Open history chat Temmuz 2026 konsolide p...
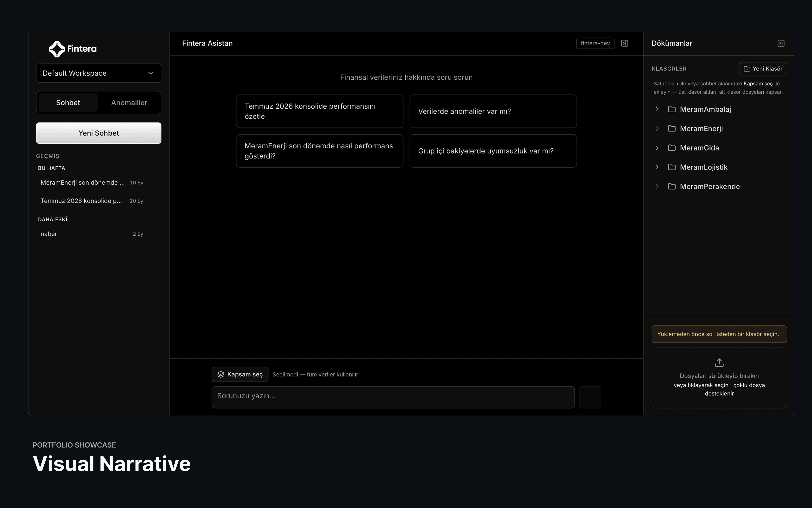 (x=93, y=201)
